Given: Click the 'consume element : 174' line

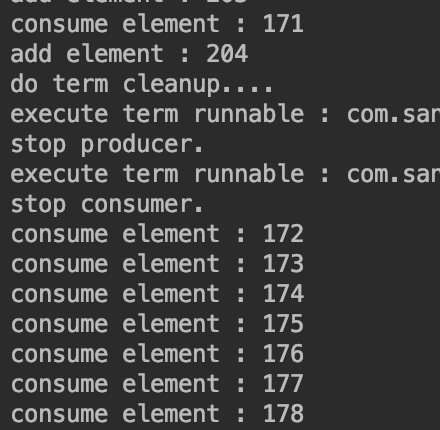Looking at the screenshot, I should [x=157, y=294].
